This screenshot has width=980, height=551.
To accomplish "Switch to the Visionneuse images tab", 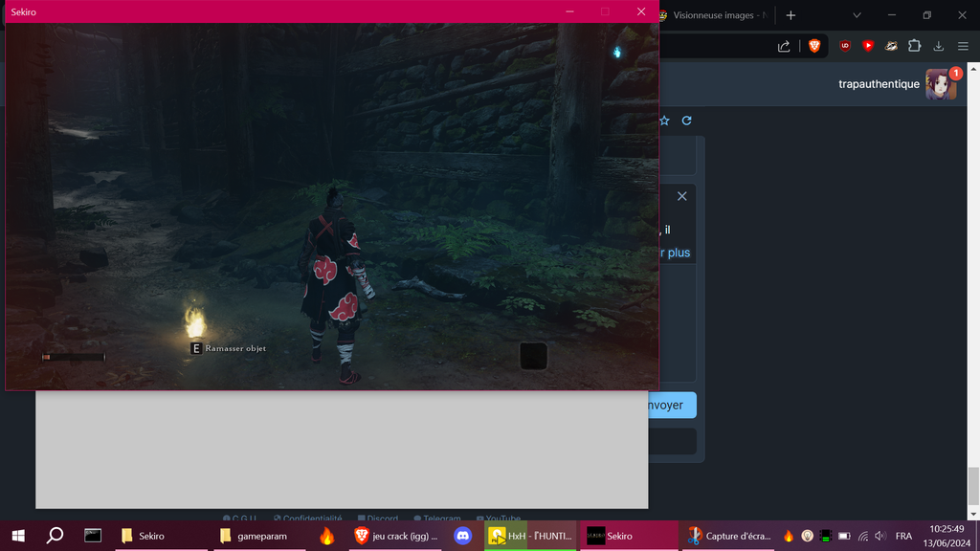I will coord(718,15).
